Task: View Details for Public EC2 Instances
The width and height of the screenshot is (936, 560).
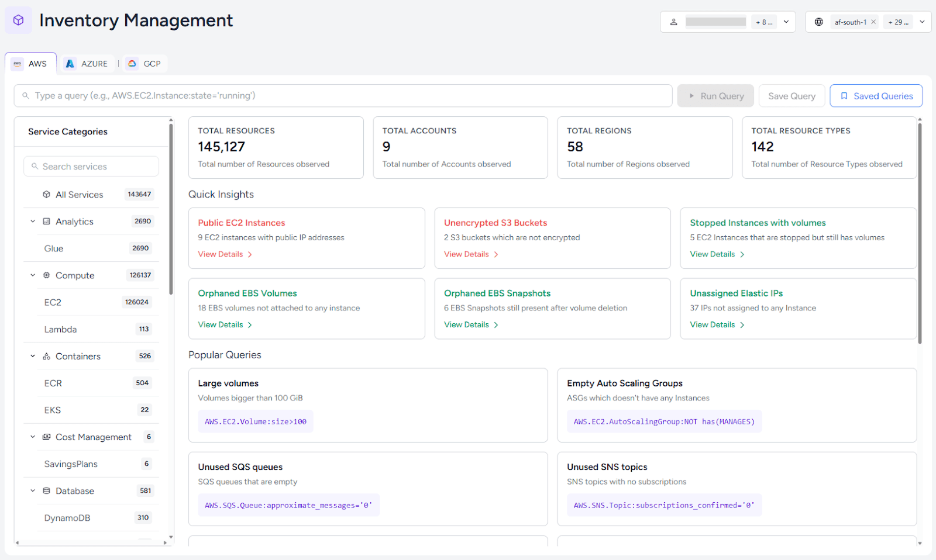Action: [225, 254]
